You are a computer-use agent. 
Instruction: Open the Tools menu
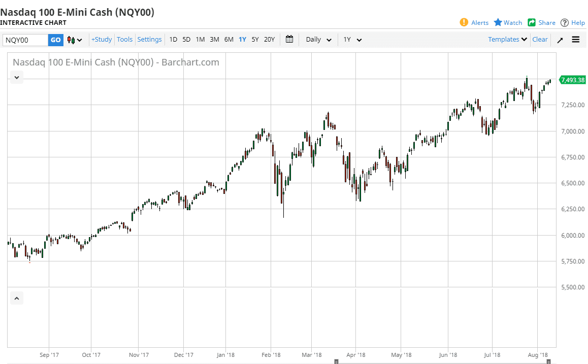pyautogui.click(x=124, y=40)
